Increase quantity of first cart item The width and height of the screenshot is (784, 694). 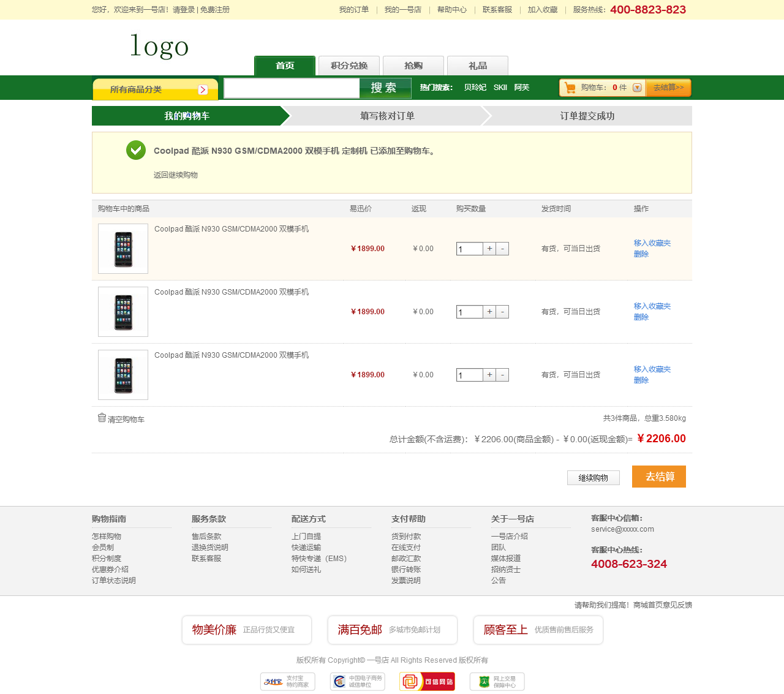coord(489,249)
